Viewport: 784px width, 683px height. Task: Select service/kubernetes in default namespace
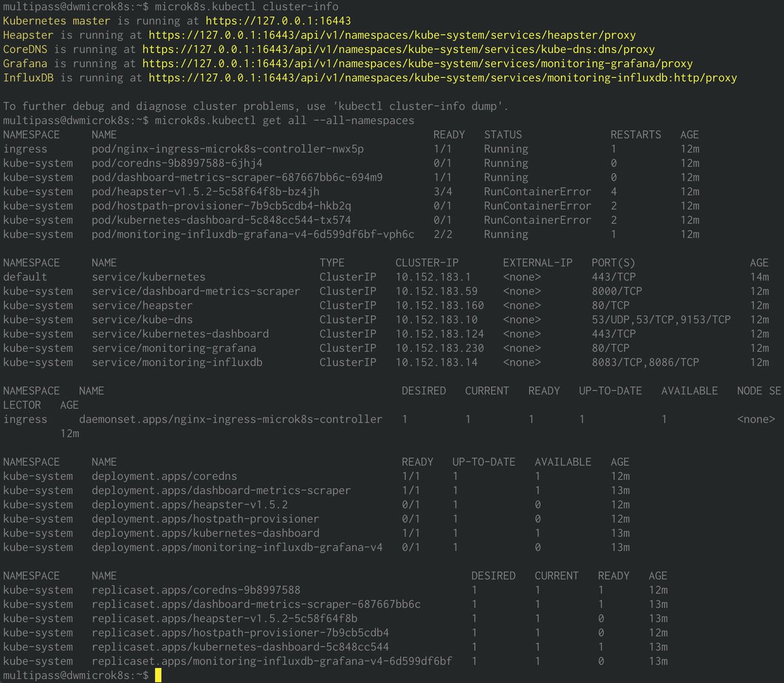pyautogui.click(x=148, y=277)
